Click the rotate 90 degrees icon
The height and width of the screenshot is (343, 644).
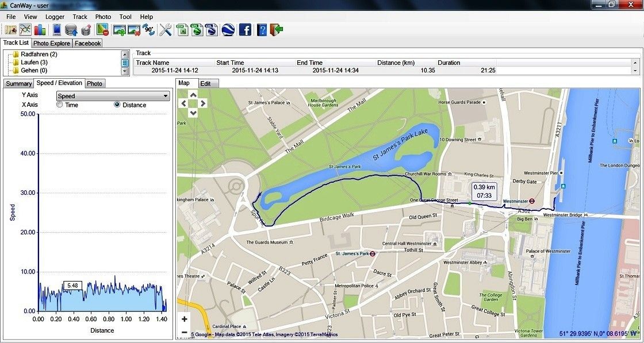click(x=149, y=30)
